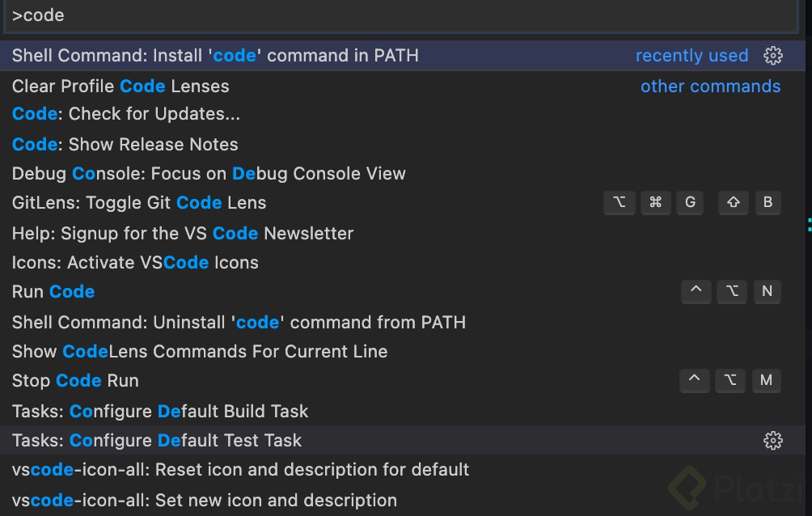Choose Help: Signup for the VS Code Newsletter

pyautogui.click(x=403, y=233)
